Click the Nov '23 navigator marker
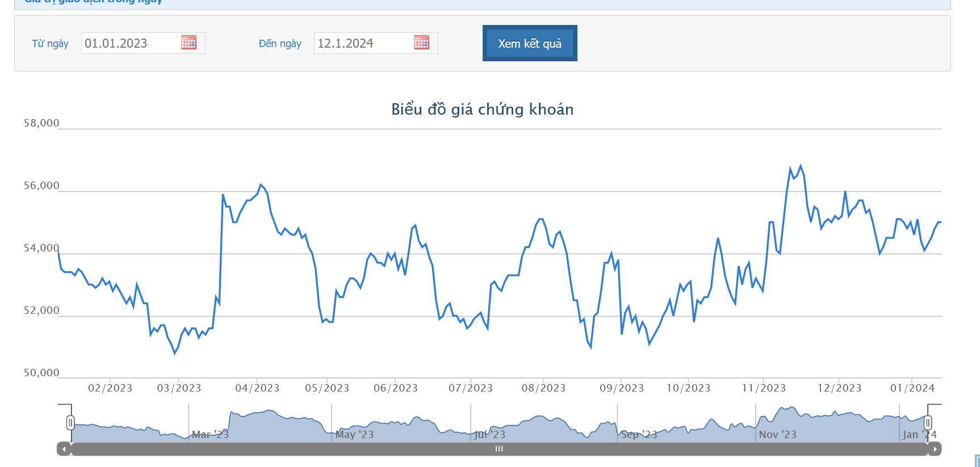Viewport: 980px width, 467px height. [x=777, y=435]
